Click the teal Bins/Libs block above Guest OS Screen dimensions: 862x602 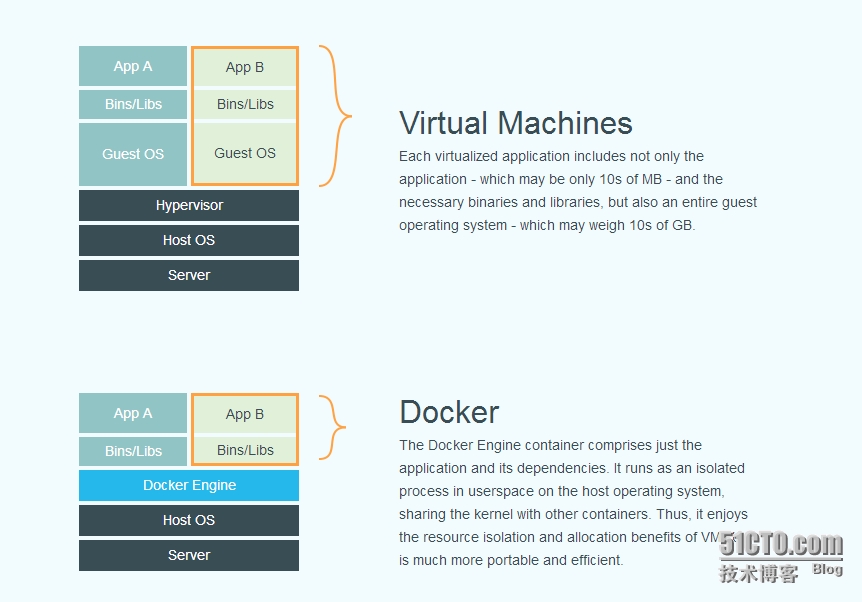pyautogui.click(x=133, y=104)
